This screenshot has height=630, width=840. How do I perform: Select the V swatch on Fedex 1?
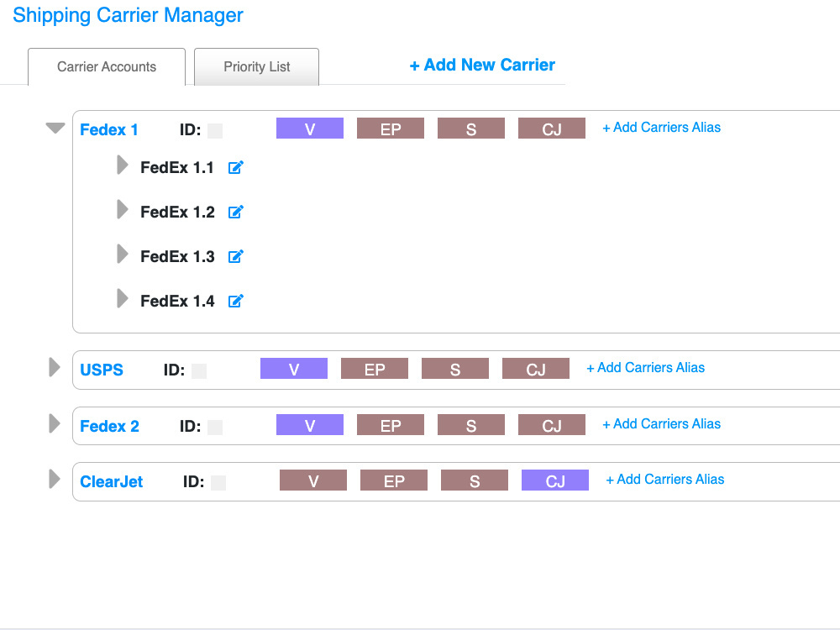pos(310,128)
